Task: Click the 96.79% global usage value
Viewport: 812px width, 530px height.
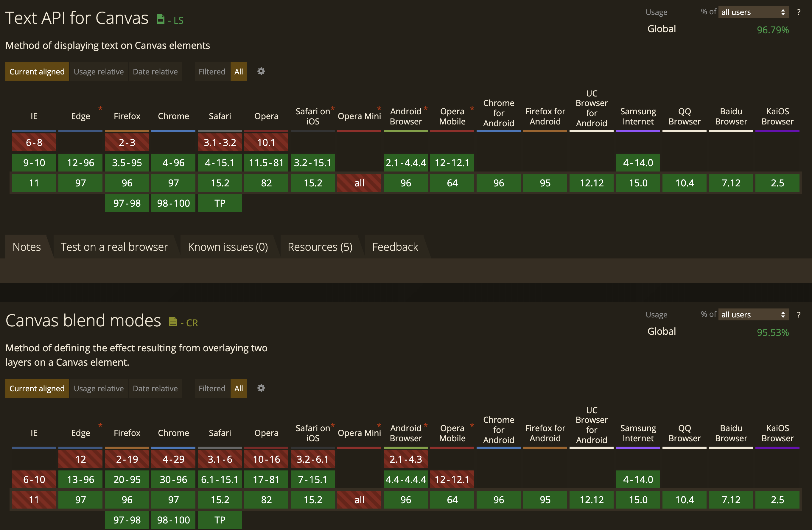Action: [773, 30]
